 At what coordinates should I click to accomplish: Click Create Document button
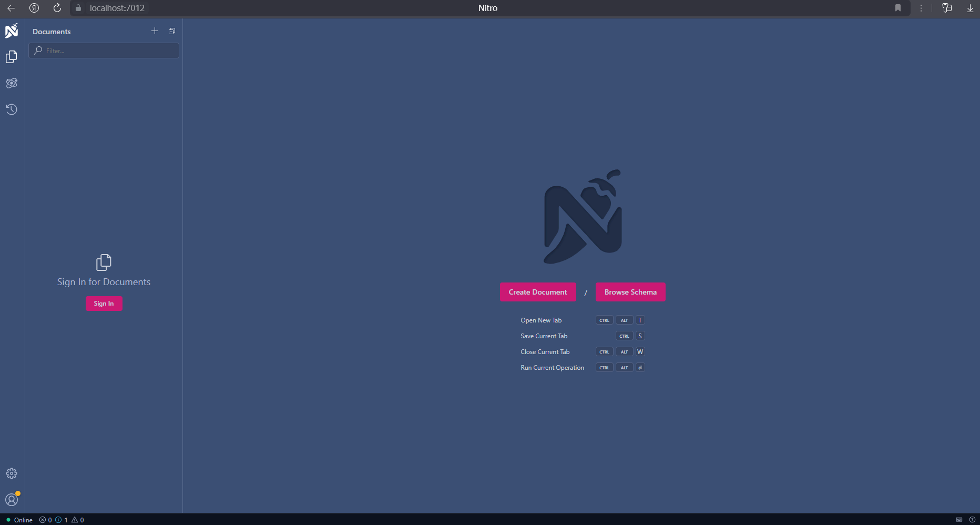click(538, 292)
